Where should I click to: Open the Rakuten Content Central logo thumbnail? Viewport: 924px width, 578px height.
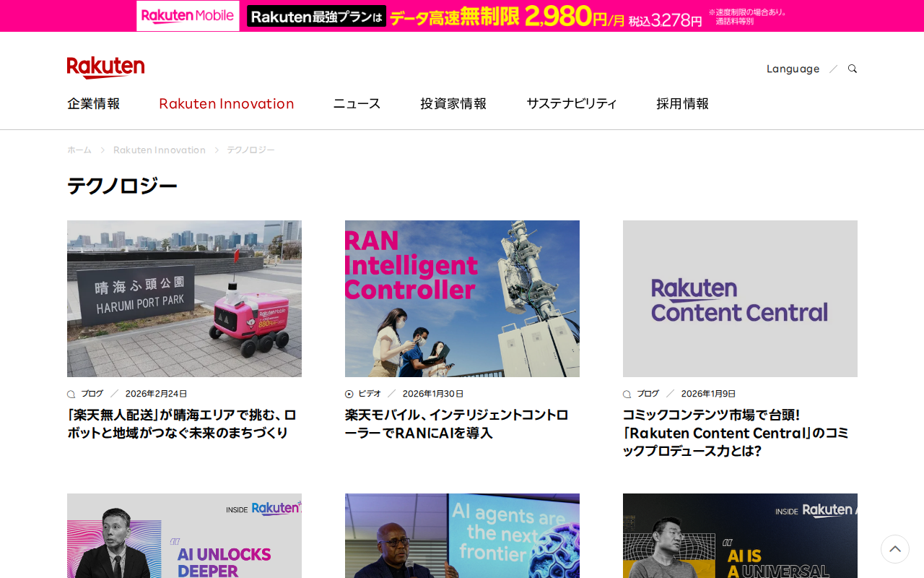click(740, 298)
